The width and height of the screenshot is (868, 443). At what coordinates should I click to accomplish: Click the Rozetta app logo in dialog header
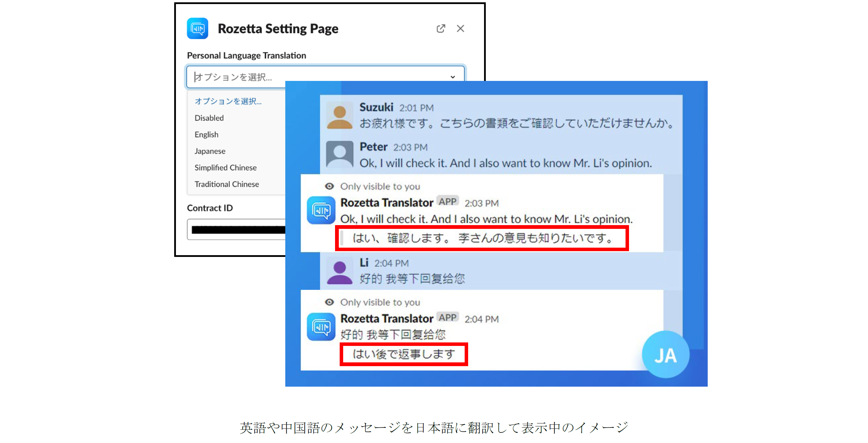click(197, 29)
